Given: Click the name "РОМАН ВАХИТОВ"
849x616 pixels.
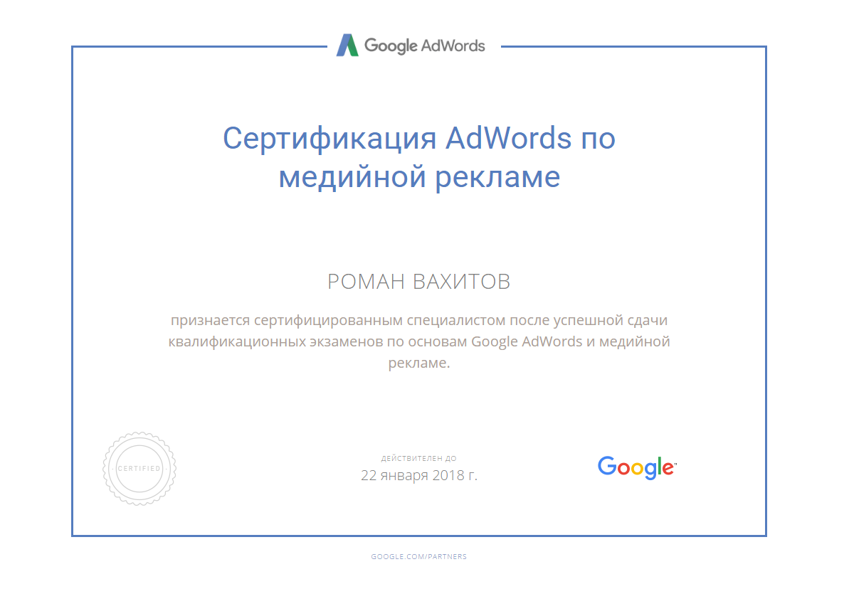Looking at the screenshot, I should tap(419, 282).
